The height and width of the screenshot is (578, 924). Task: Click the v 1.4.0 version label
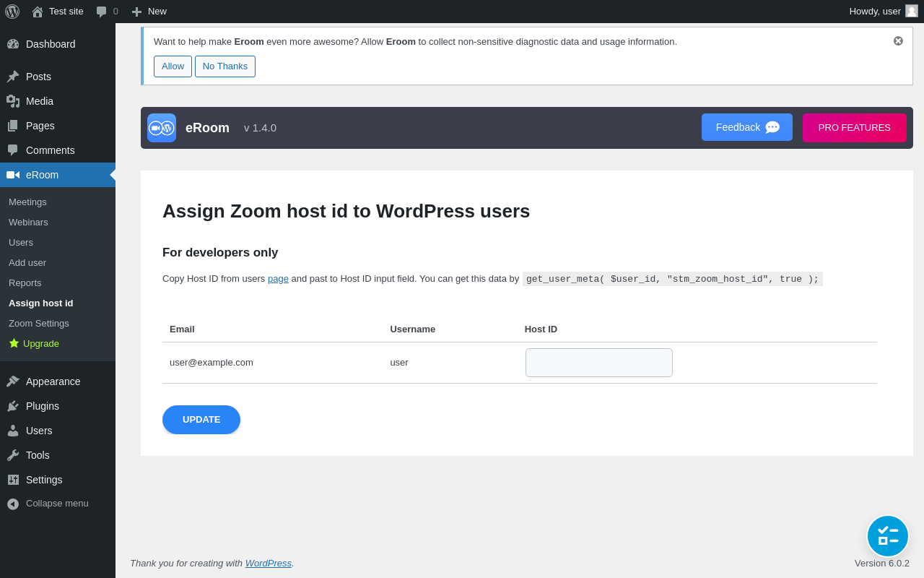point(260,128)
